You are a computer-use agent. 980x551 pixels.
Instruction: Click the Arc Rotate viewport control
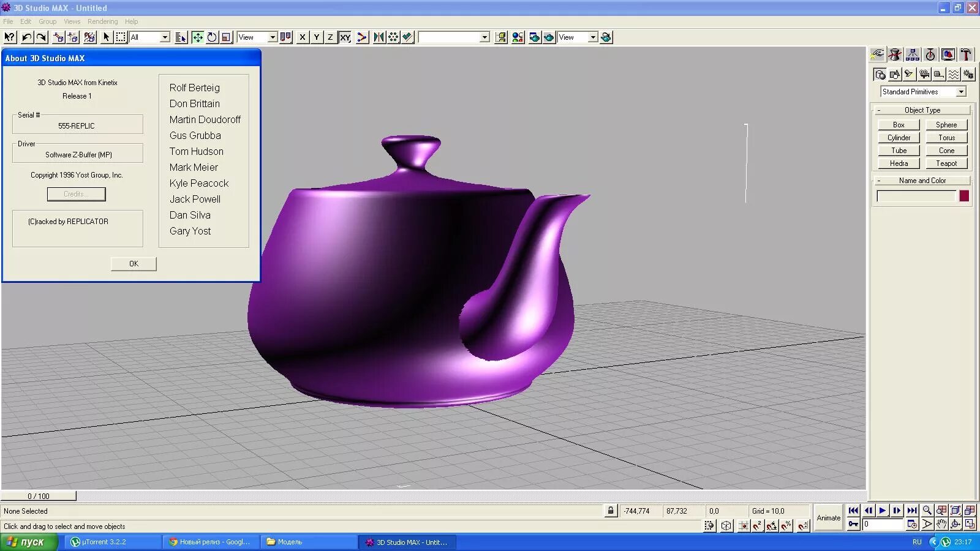pos(956,524)
